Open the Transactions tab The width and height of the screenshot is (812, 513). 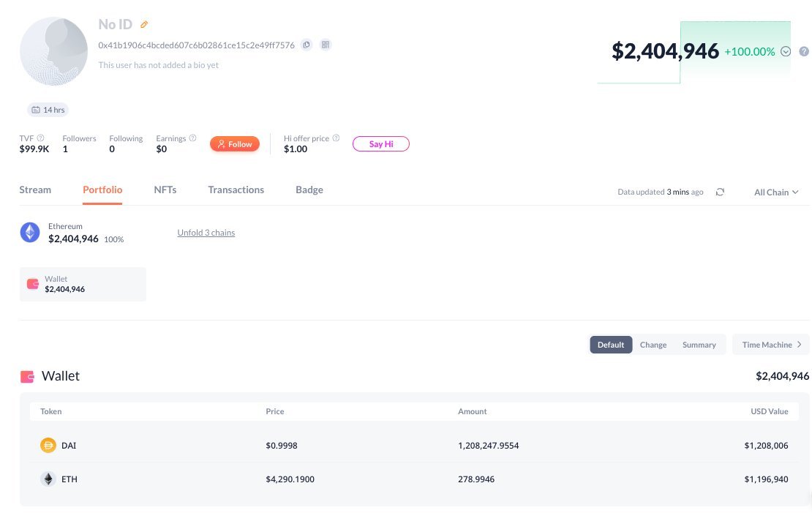(236, 190)
